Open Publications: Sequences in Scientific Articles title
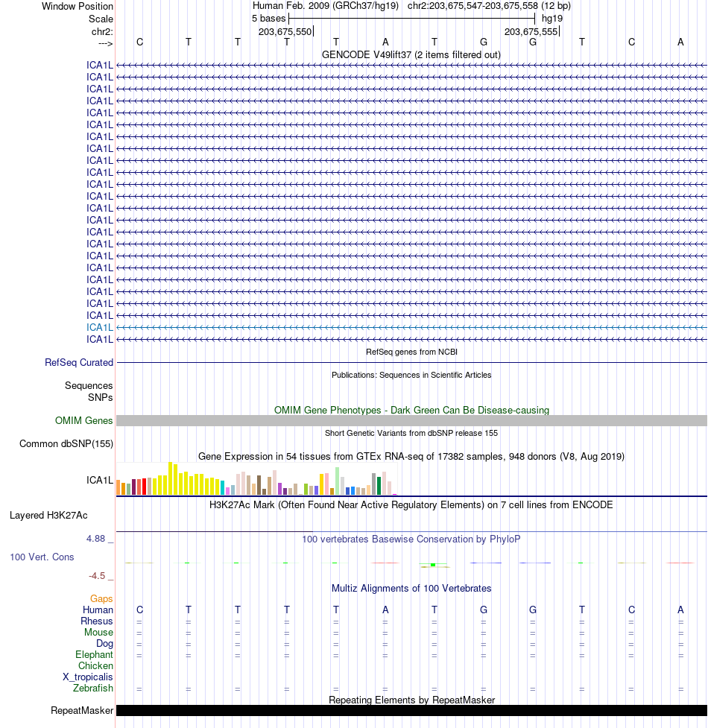The width and height of the screenshot is (708, 728). (411, 375)
